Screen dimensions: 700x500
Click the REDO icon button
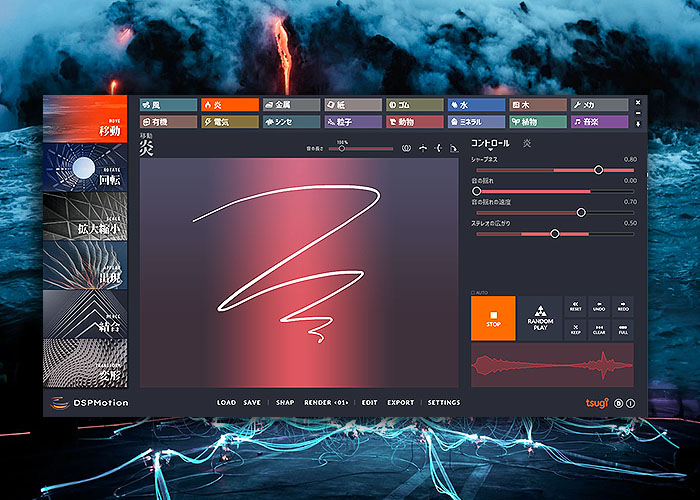[622, 306]
